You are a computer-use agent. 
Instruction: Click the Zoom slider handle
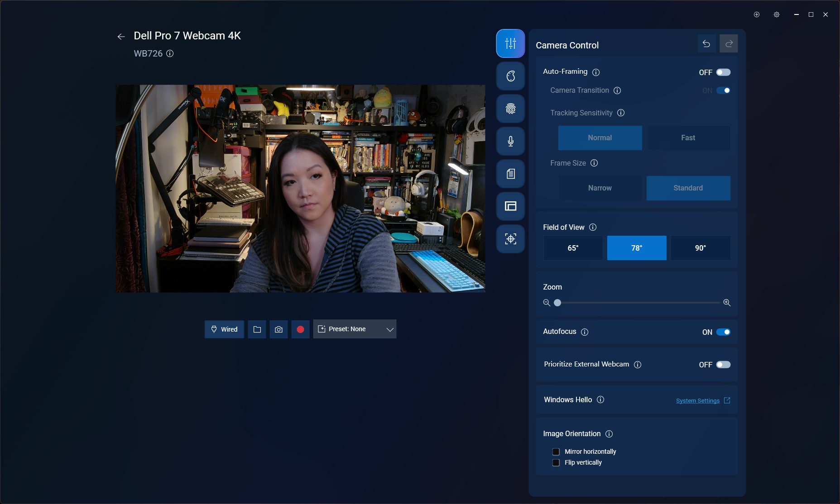(x=557, y=303)
